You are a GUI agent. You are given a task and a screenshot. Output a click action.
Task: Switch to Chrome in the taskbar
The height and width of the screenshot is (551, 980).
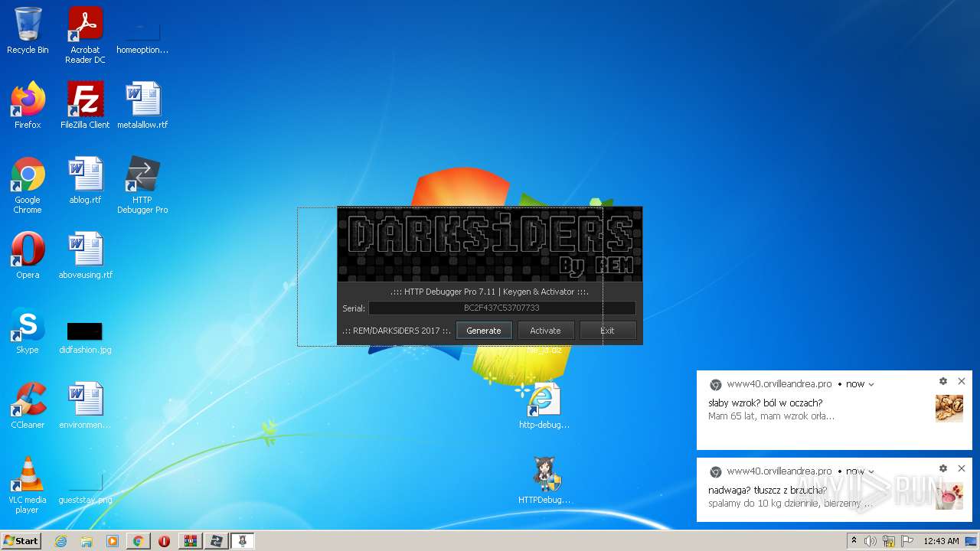[x=139, y=541]
